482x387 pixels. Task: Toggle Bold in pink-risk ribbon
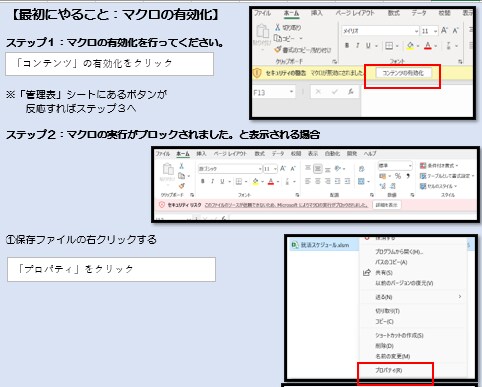point(203,181)
